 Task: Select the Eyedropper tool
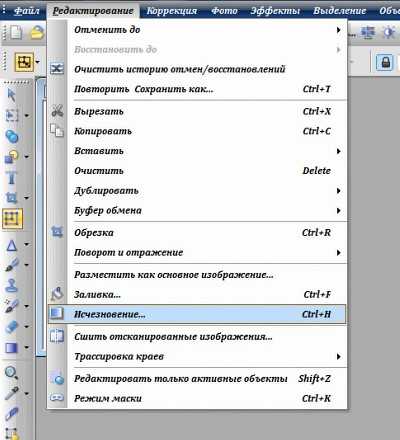click(x=12, y=393)
